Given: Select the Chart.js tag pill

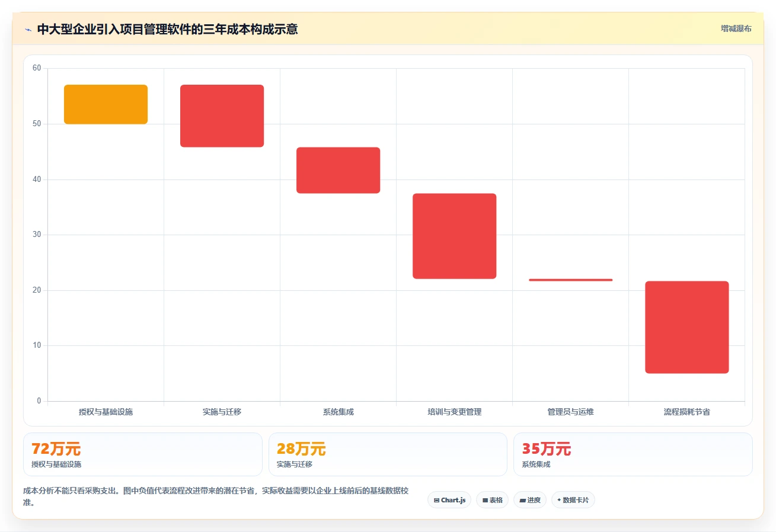Looking at the screenshot, I should [449, 500].
